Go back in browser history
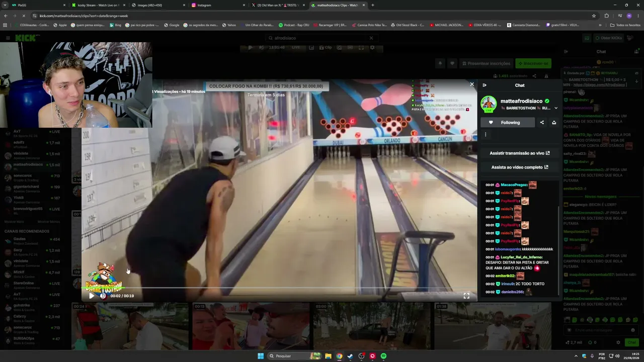The height and width of the screenshot is (362, 644). click(x=6, y=16)
